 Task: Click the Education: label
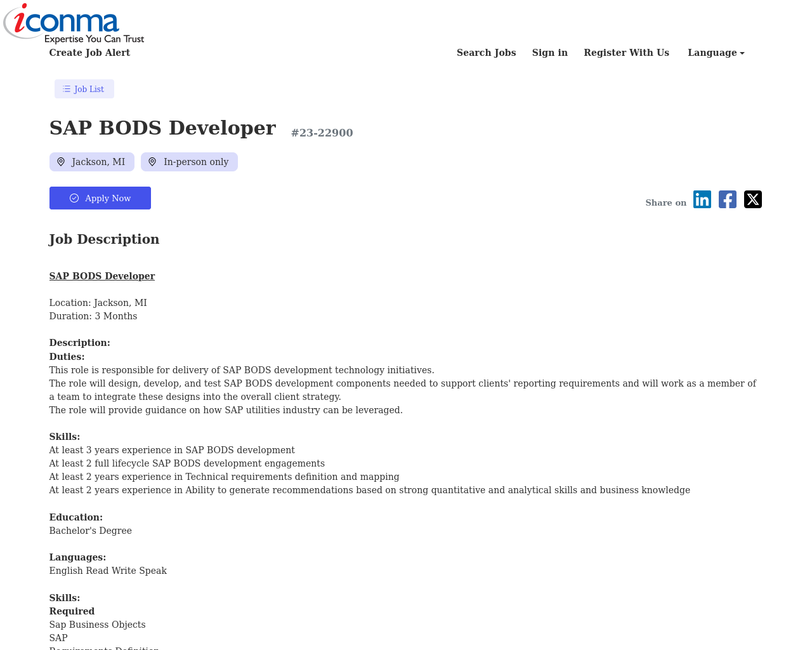(x=76, y=517)
